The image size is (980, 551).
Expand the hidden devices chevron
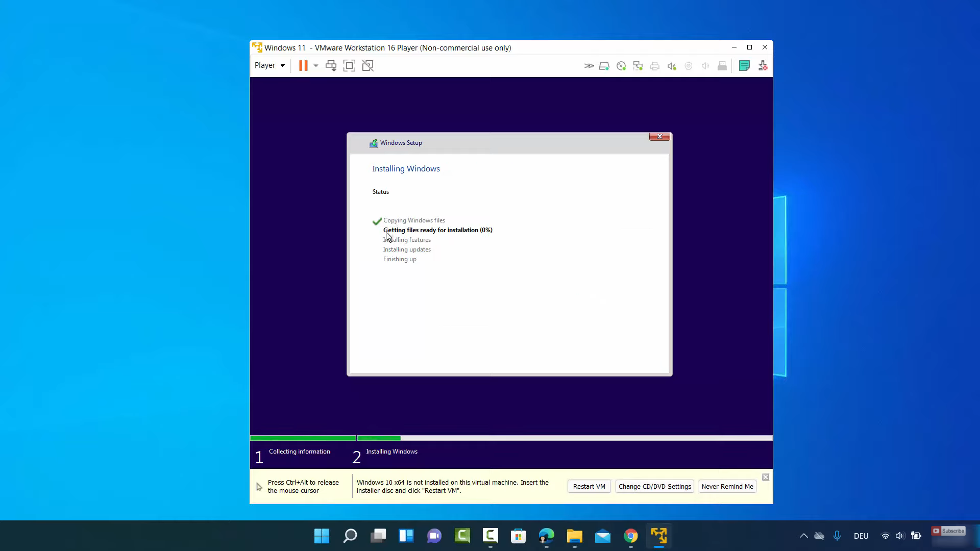click(x=589, y=66)
